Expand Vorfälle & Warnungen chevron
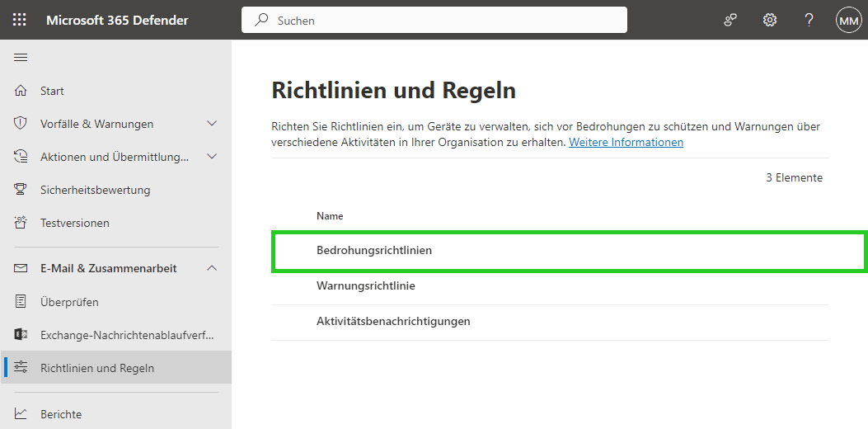The image size is (868, 429). click(x=212, y=124)
